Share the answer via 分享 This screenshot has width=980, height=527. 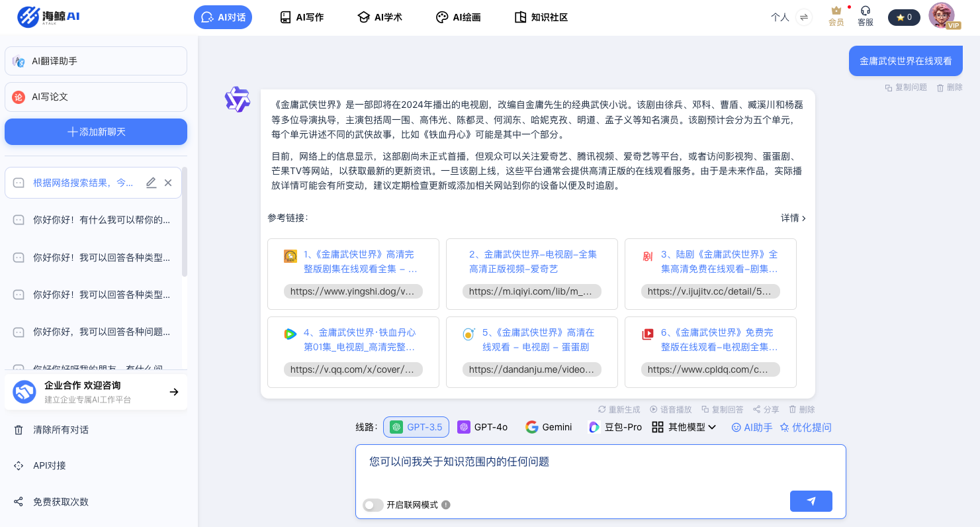[x=766, y=410]
